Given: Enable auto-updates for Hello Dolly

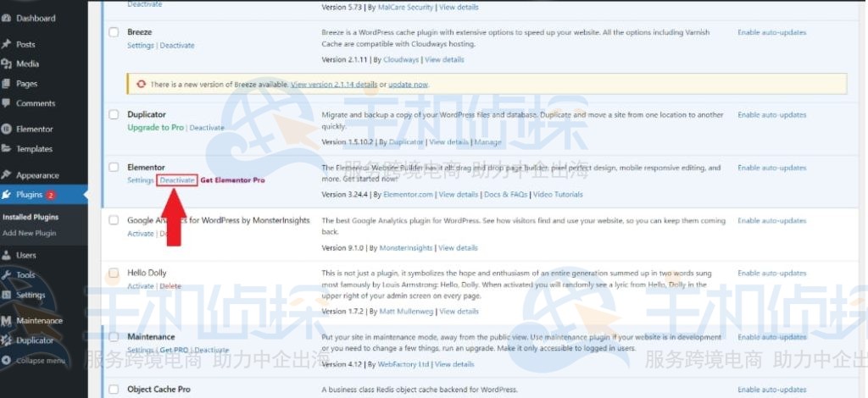Looking at the screenshot, I should point(771,273).
